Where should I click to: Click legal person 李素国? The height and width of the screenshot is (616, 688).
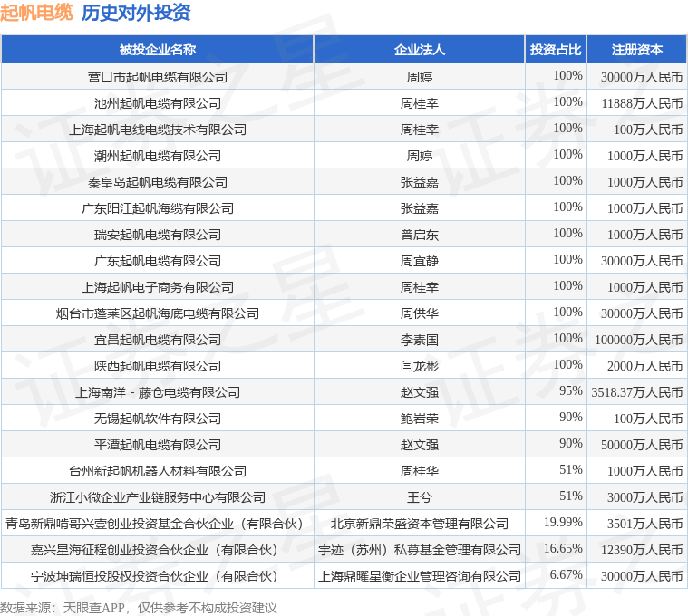[x=420, y=341]
